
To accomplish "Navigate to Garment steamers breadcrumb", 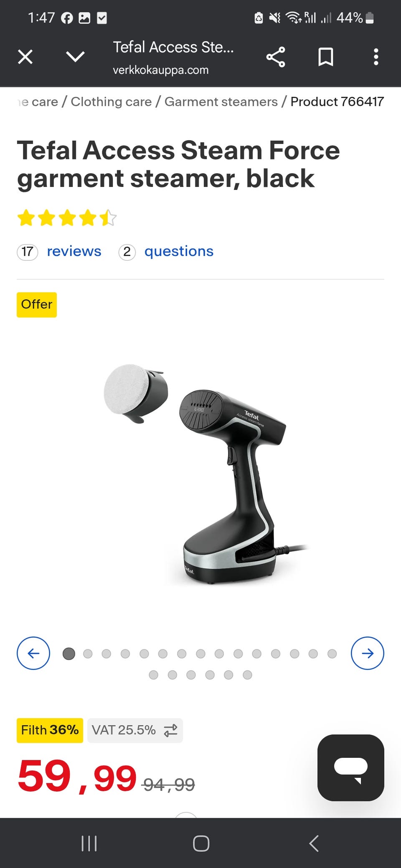I will pyautogui.click(x=221, y=101).
